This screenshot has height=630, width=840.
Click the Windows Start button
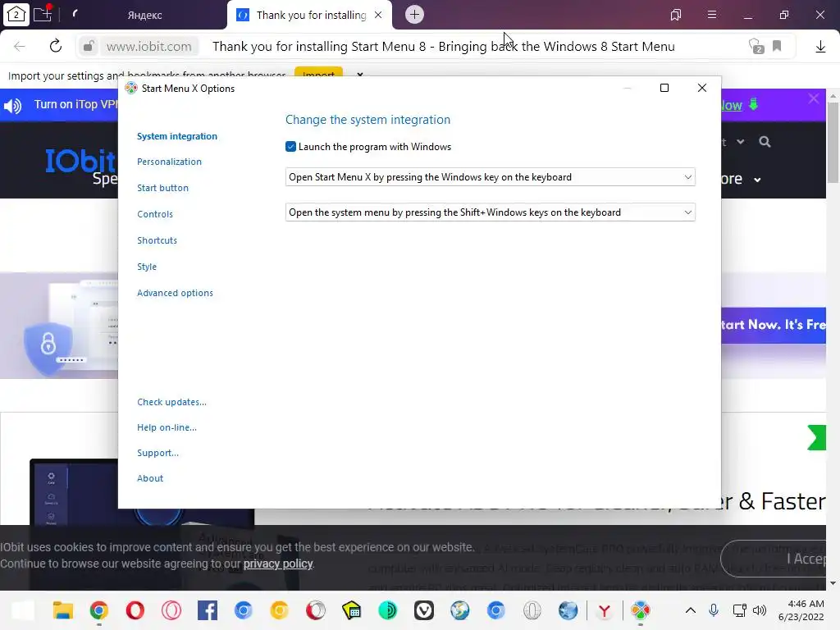(22, 610)
